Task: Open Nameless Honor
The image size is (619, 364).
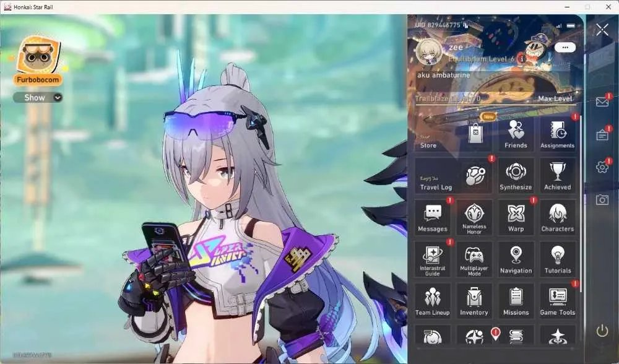Action: pos(474,217)
